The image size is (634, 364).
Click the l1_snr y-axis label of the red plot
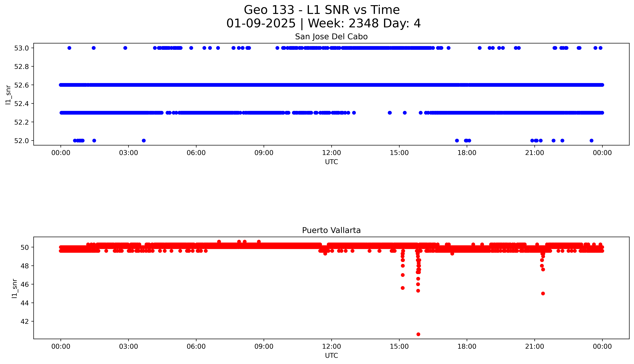[15, 288]
